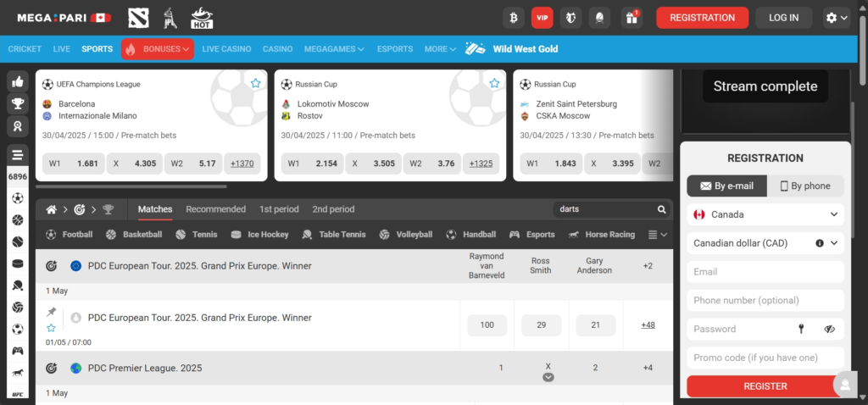Select By phone registration method
The image size is (868, 405).
(805, 186)
